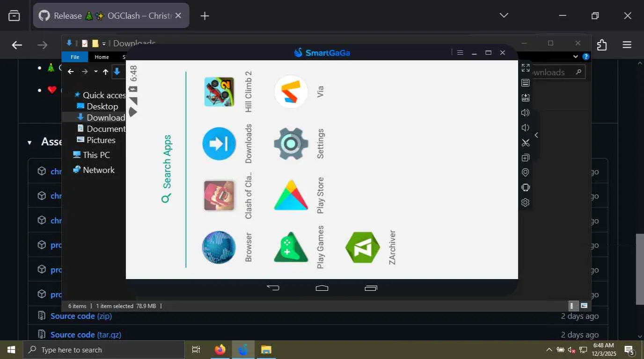Go up one folder in Explorer
Image resolution: width=644 pixels, height=359 pixels.
pos(105,72)
